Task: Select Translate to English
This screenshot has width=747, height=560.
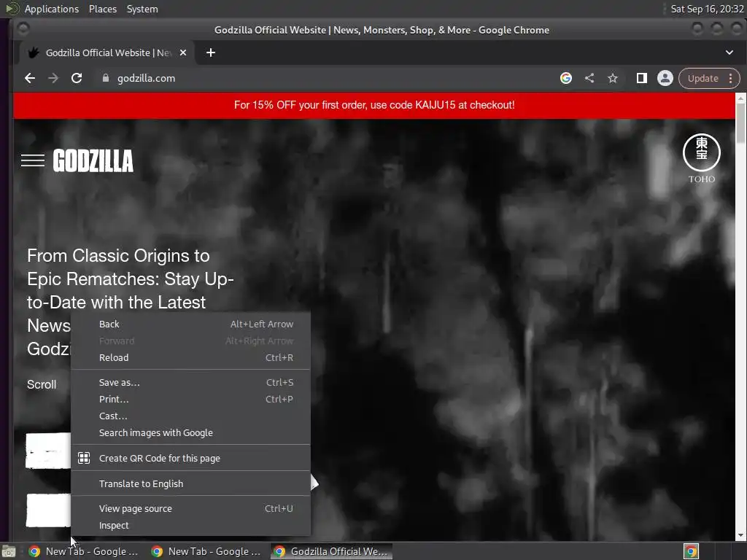Action: tap(190, 484)
